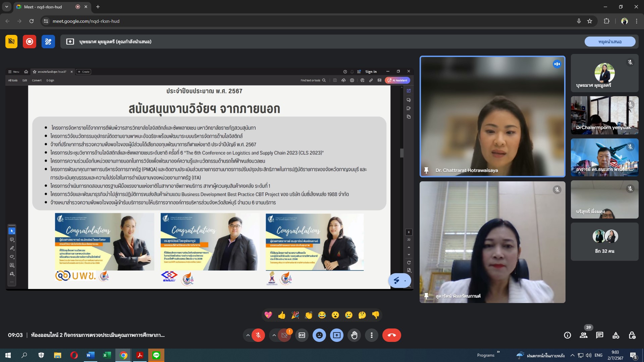Send the thumbs up reaction

tap(282, 315)
